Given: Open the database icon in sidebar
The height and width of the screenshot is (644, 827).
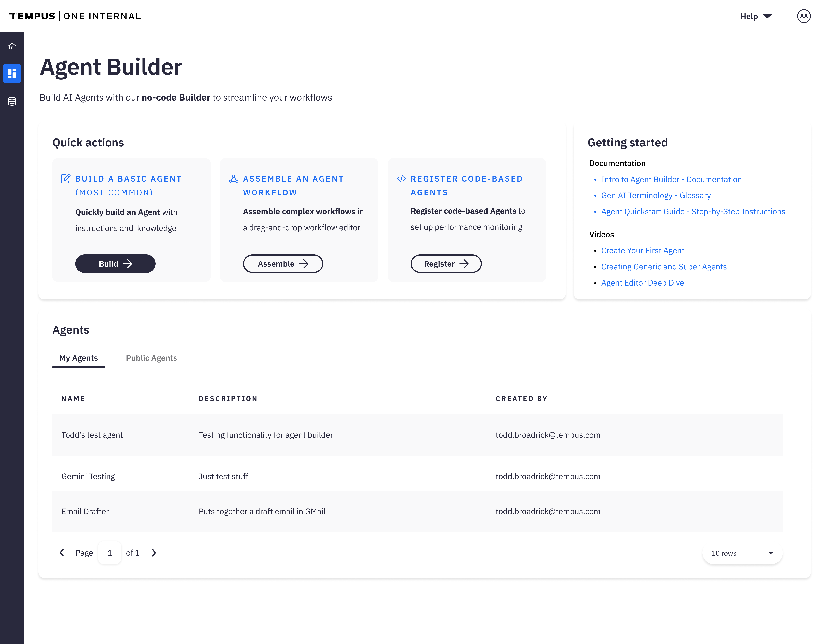Looking at the screenshot, I should (x=12, y=101).
